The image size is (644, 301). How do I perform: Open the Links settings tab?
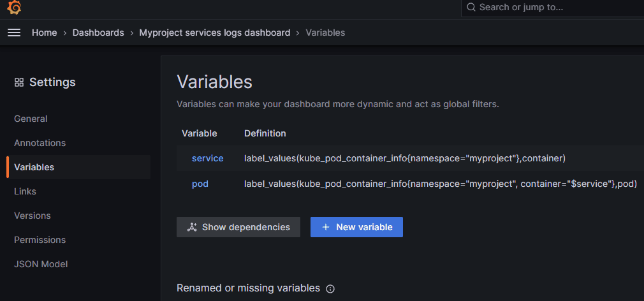click(x=25, y=191)
